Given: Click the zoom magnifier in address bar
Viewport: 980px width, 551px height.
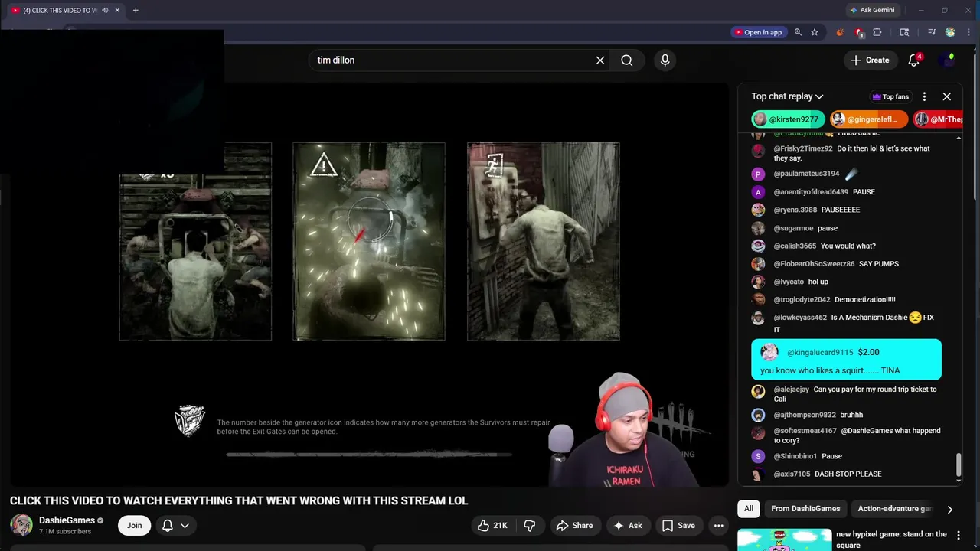Looking at the screenshot, I should (798, 32).
